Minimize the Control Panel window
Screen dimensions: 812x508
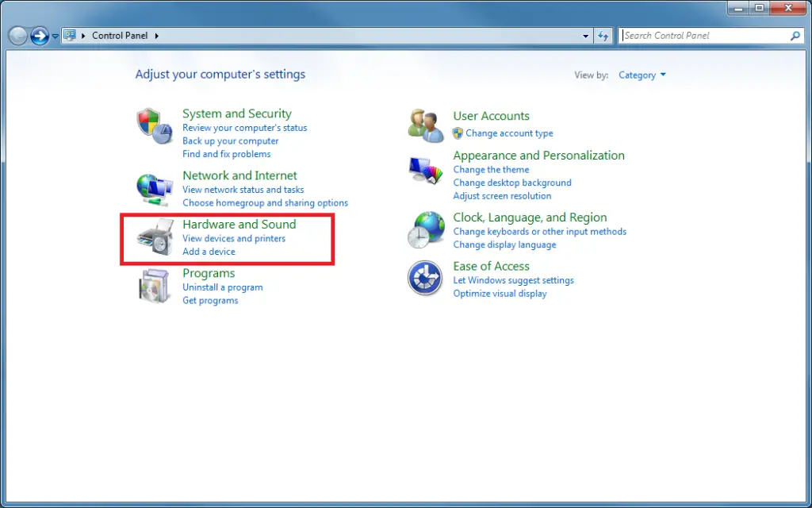738,8
